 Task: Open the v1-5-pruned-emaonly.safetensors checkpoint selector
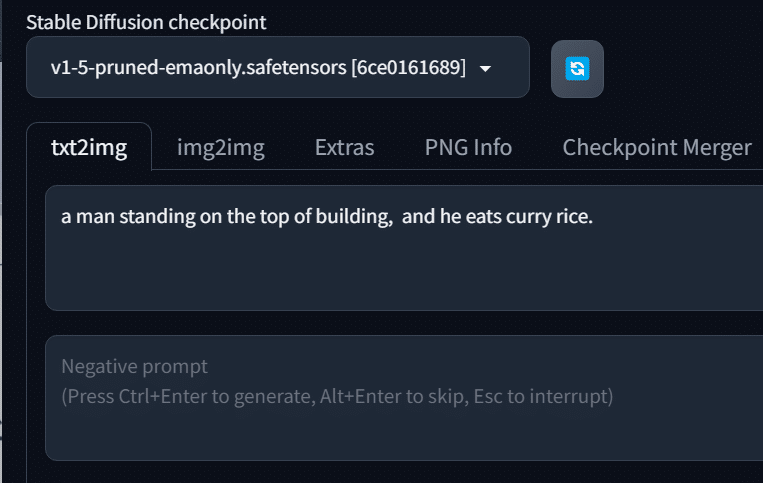pyautogui.click(x=278, y=67)
